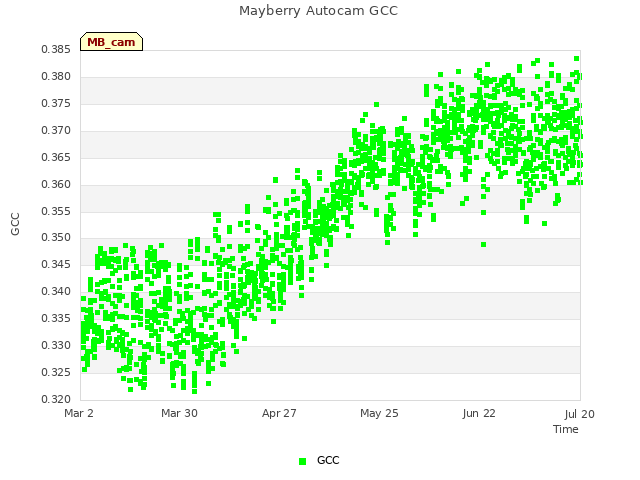Screen dimensions: 640x480
Task: Click the 0.375 y-axis tick label
Action: pyautogui.click(x=56, y=104)
